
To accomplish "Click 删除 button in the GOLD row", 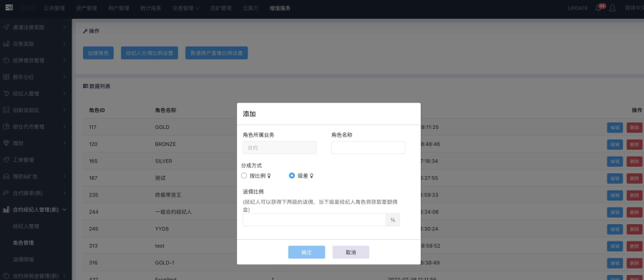I will pyautogui.click(x=635, y=127).
